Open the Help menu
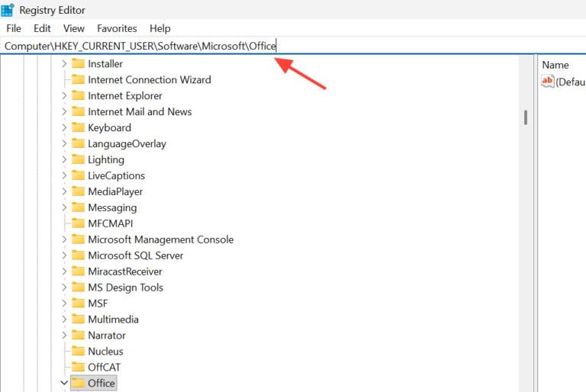Screen dimensions: 586x392 (160, 29)
